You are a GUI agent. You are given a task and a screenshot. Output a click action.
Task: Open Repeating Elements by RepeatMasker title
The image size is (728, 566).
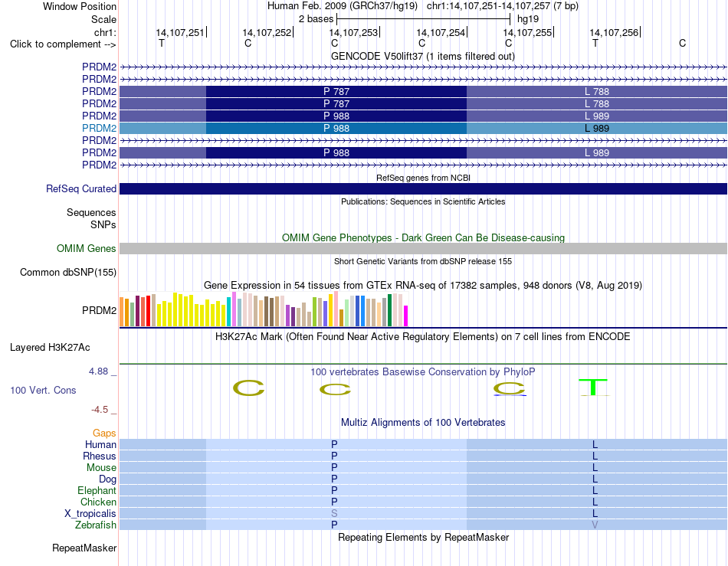click(x=423, y=537)
